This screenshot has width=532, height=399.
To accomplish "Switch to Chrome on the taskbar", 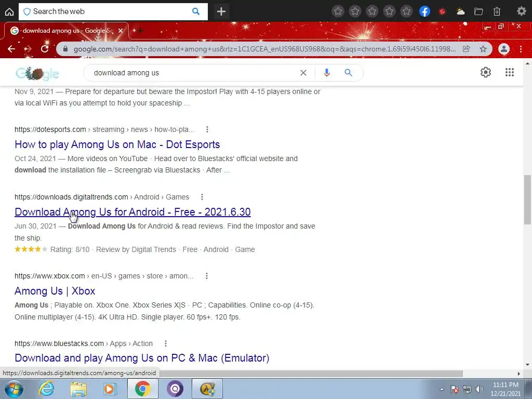I will [142, 389].
